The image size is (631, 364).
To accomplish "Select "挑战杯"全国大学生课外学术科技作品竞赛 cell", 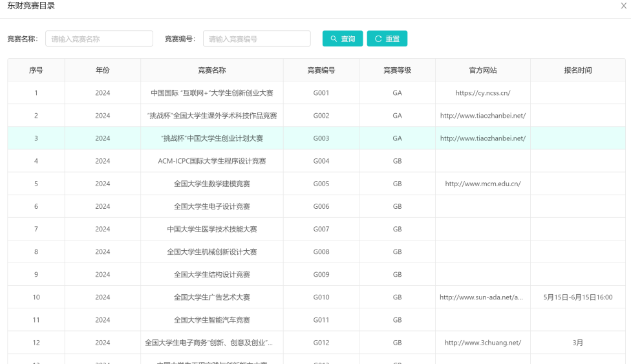I will tap(212, 116).
